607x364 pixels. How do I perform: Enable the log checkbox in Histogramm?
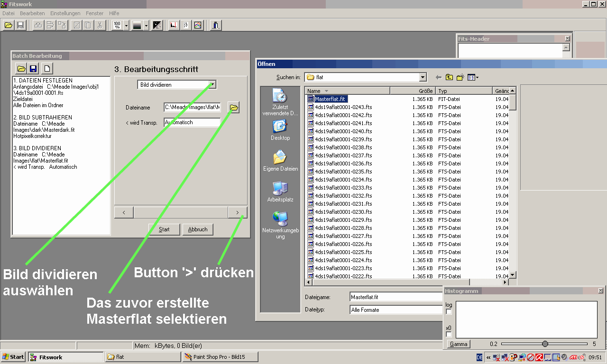click(x=449, y=312)
